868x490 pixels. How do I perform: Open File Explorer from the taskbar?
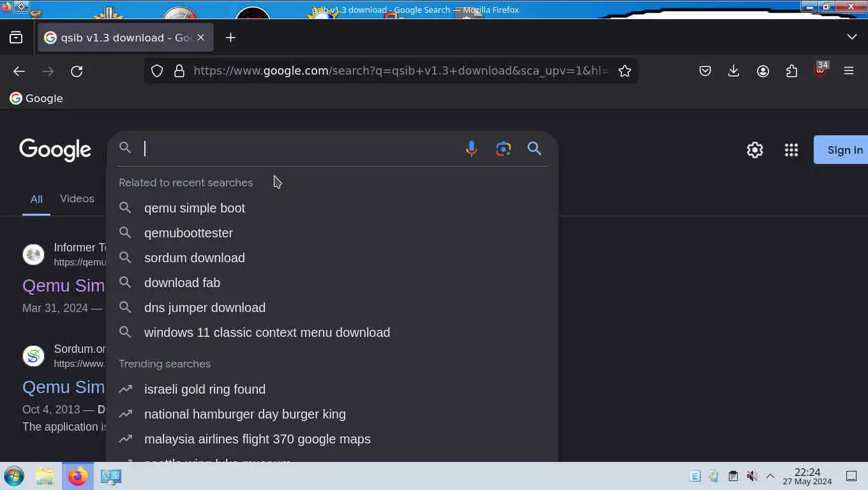tap(45, 476)
